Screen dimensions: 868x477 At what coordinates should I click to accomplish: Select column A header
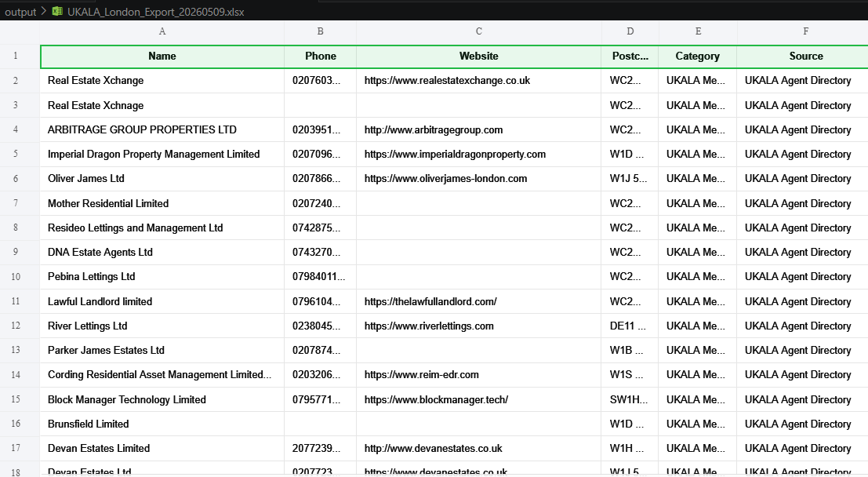point(162,31)
